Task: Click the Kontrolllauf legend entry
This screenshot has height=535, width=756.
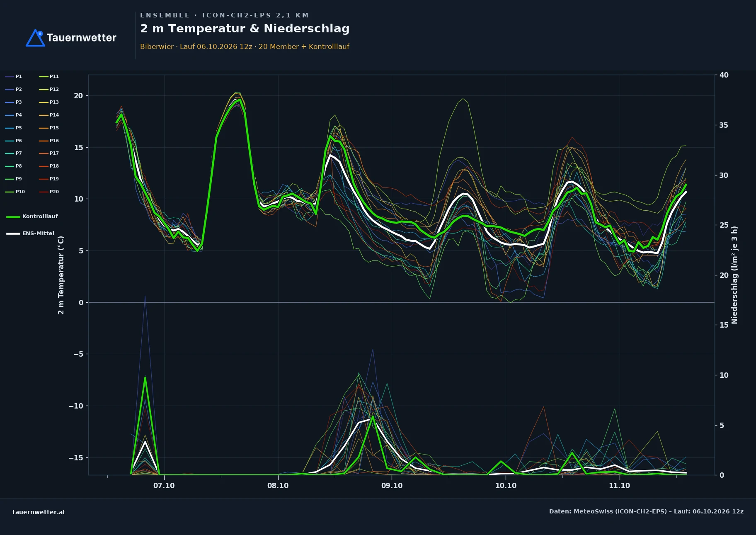Action: tap(32, 216)
